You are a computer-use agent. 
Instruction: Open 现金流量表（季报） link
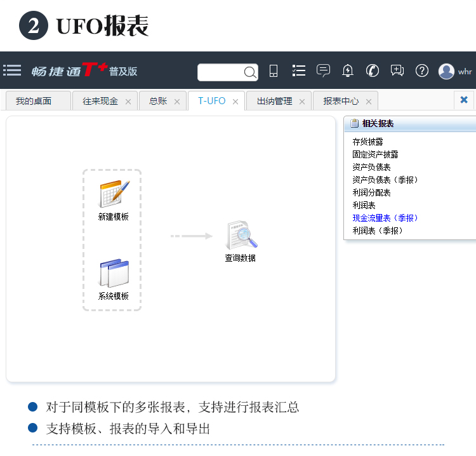pyautogui.click(x=385, y=218)
